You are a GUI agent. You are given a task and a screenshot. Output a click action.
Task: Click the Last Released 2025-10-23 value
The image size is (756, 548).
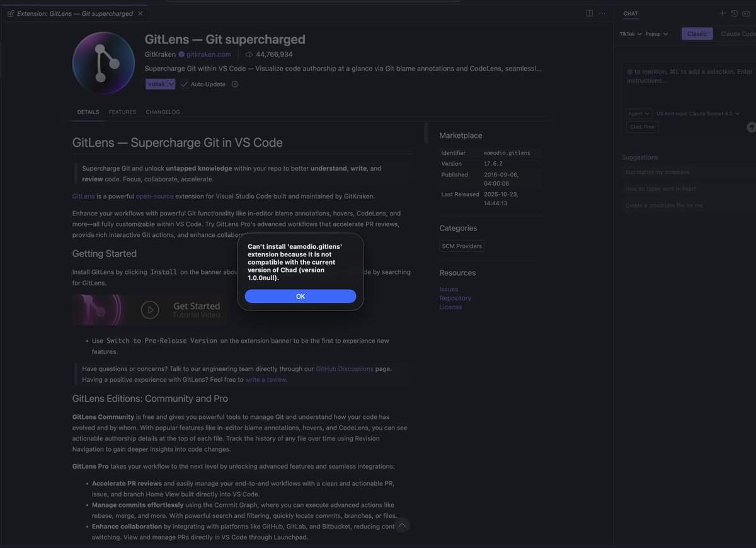pyautogui.click(x=501, y=198)
